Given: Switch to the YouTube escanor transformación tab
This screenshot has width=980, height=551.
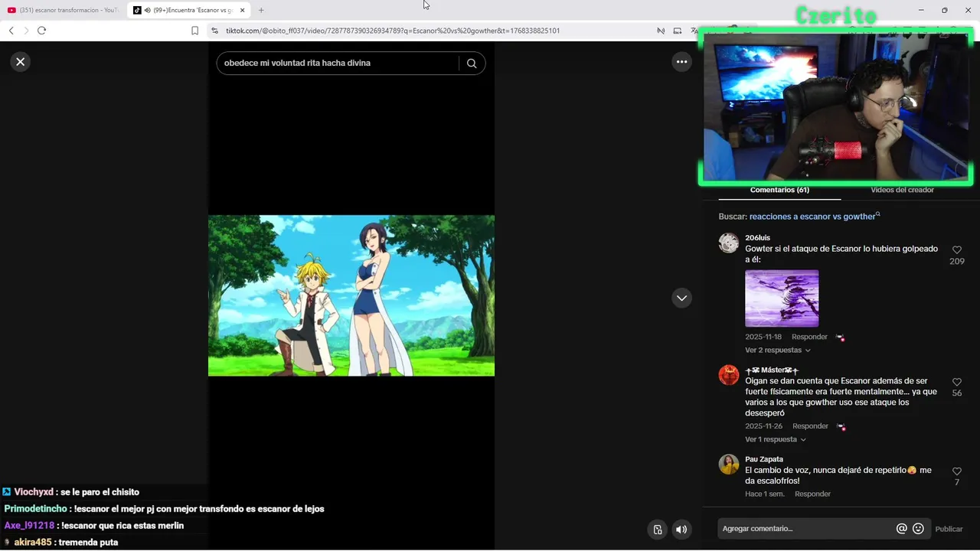Looking at the screenshot, I should [x=64, y=10].
